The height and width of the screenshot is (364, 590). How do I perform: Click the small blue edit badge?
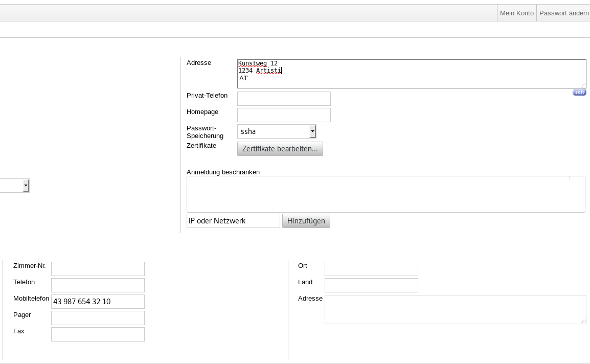[x=579, y=93]
